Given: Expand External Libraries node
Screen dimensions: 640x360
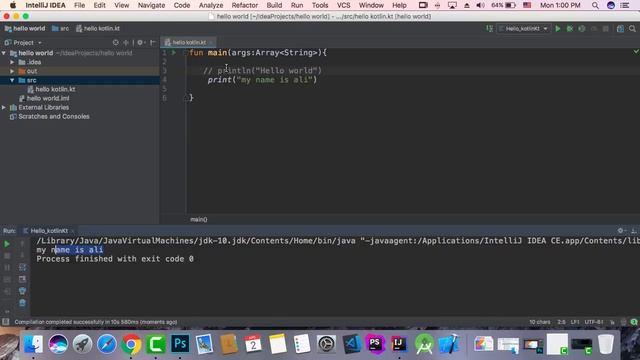Looking at the screenshot, I should click(x=4, y=107).
